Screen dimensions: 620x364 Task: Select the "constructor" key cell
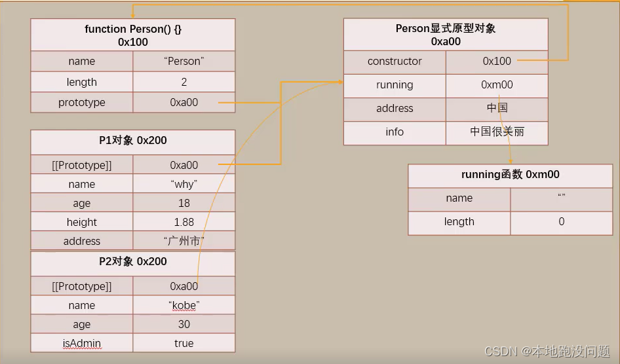[x=395, y=62]
